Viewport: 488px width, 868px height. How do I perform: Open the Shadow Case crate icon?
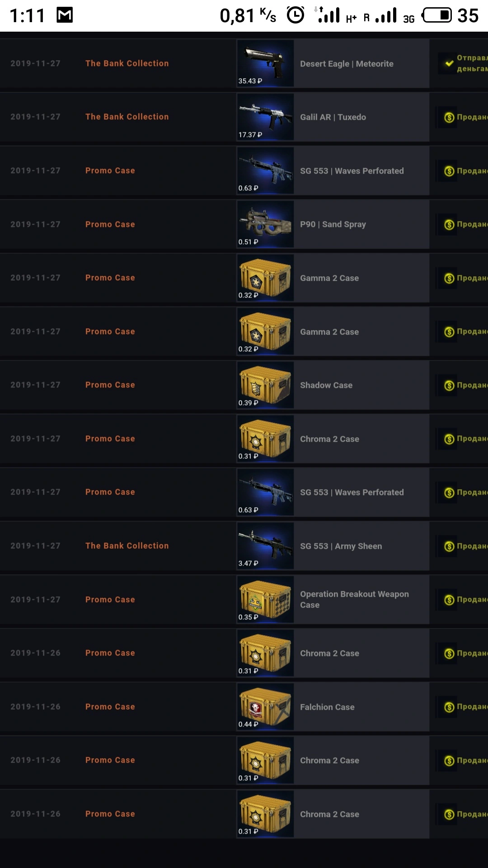coord(265,385)
